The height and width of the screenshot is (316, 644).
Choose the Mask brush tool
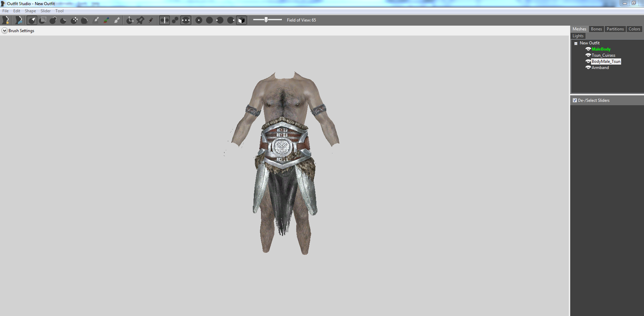click(43, 20)
